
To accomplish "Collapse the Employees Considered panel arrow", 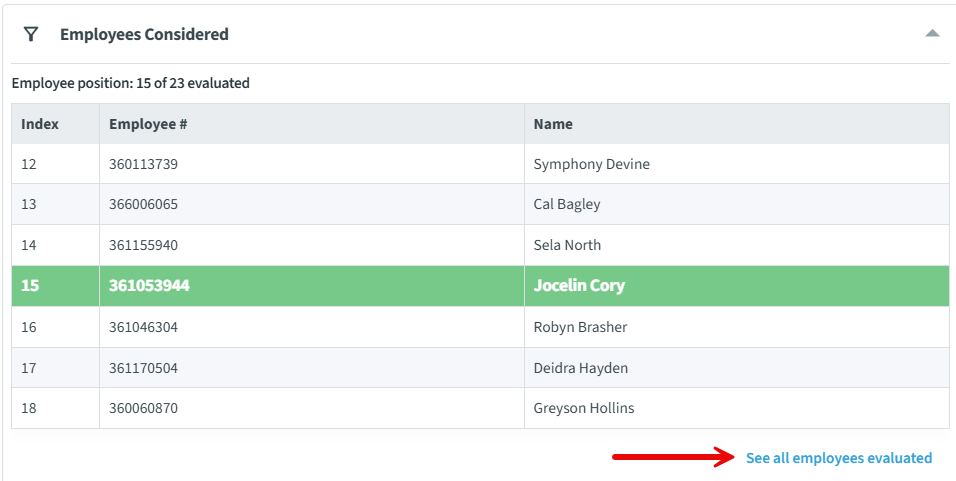I will pyautogui.click(x=932, y=34).
